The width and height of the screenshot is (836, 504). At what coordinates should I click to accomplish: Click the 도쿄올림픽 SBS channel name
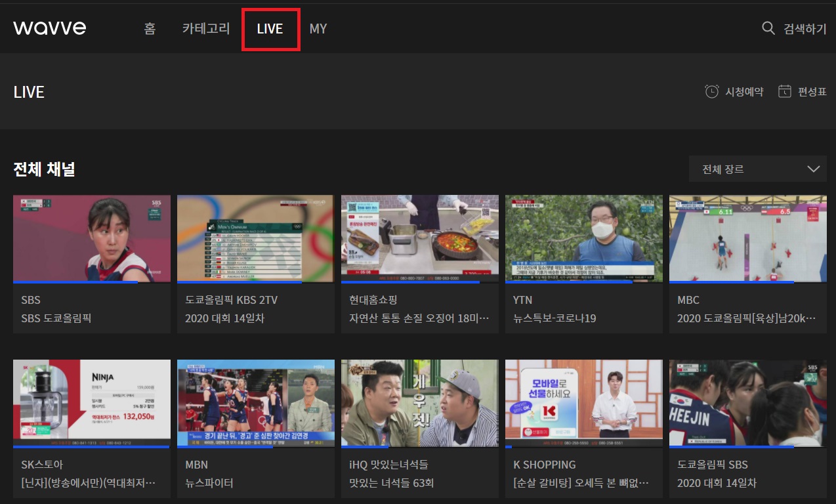click(x=713, y=465)
